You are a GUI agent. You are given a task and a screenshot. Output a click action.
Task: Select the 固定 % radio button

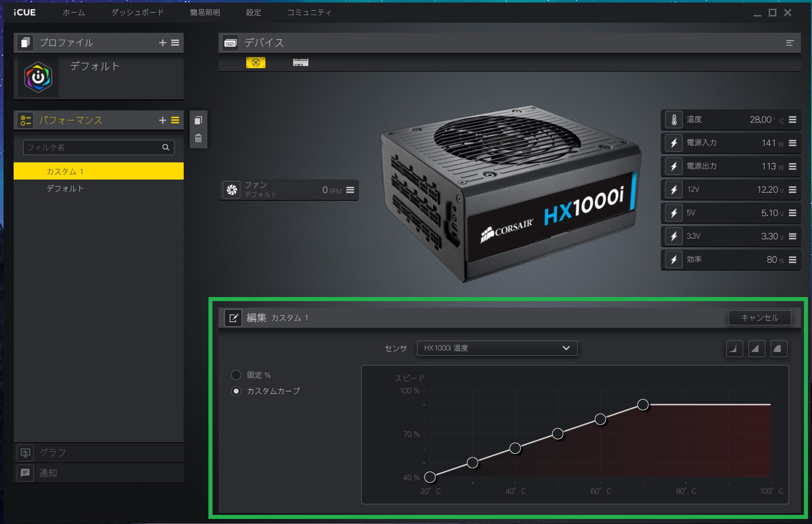point(236,375)
